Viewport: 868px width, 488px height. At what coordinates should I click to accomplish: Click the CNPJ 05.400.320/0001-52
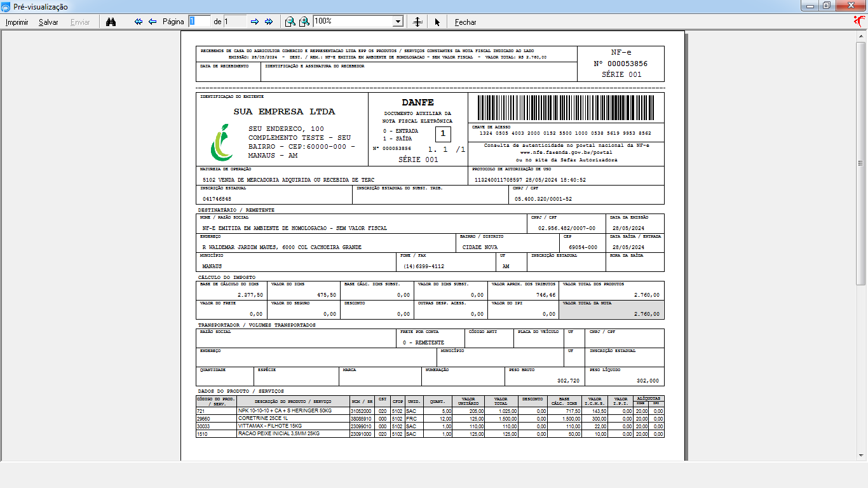(x=543, y=199)
